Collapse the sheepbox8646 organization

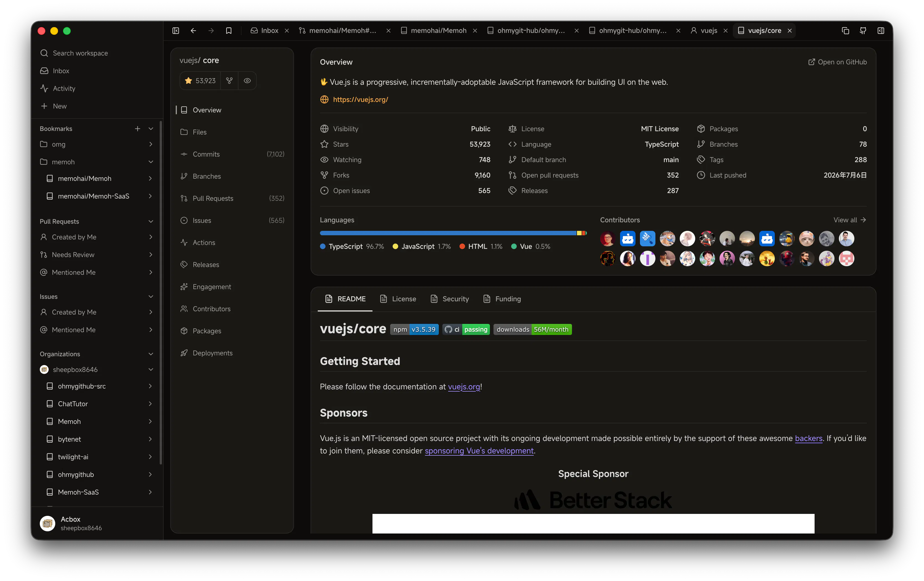click(151, 369)
